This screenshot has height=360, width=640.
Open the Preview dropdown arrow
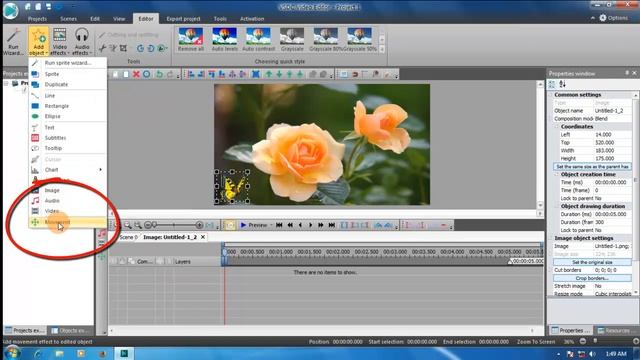(x=271, y=225)
